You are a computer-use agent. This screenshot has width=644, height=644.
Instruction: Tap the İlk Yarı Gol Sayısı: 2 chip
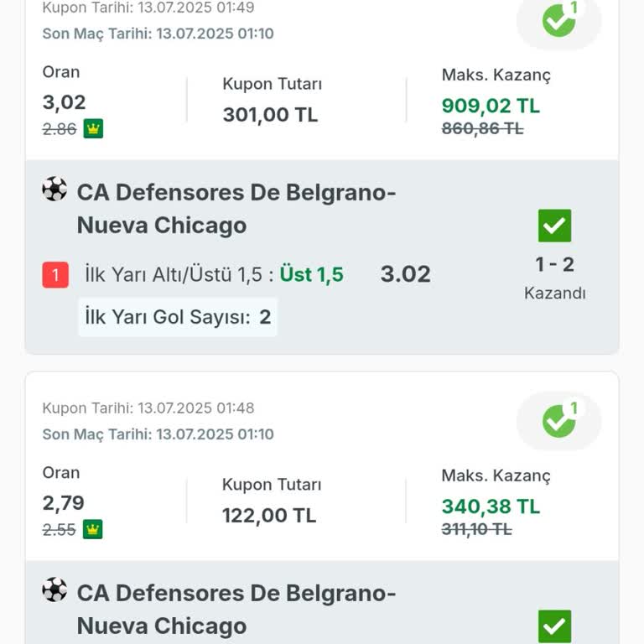pos(178,317)
